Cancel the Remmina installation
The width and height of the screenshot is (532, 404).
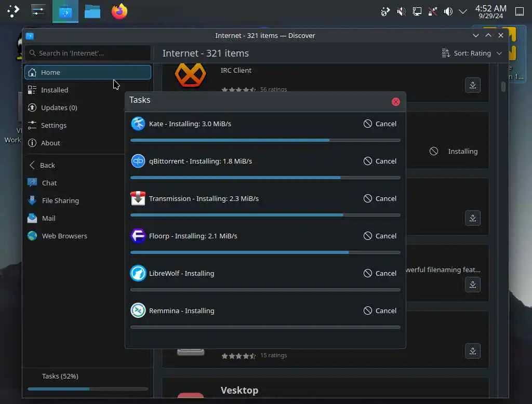coord(380,311)
